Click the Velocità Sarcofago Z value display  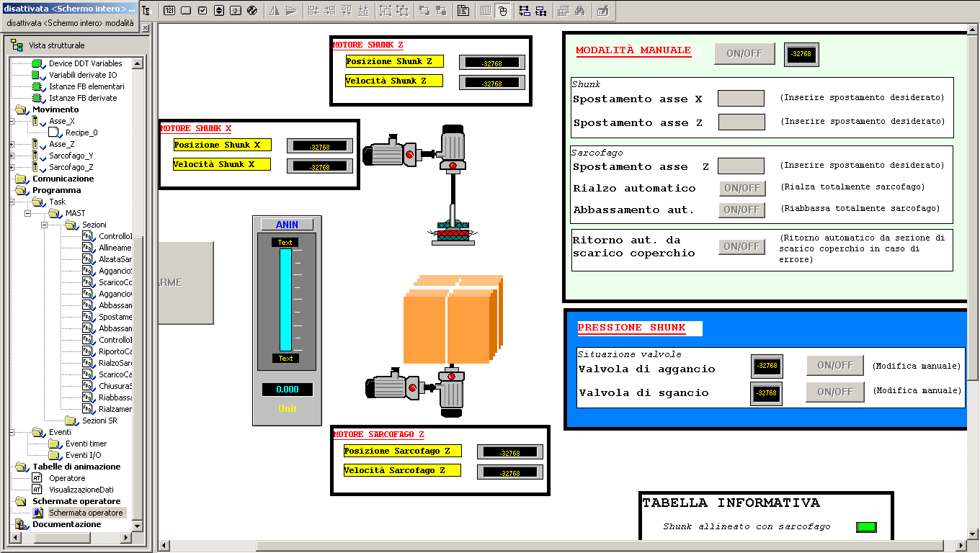pyautogui.click(x=510, y=472)
